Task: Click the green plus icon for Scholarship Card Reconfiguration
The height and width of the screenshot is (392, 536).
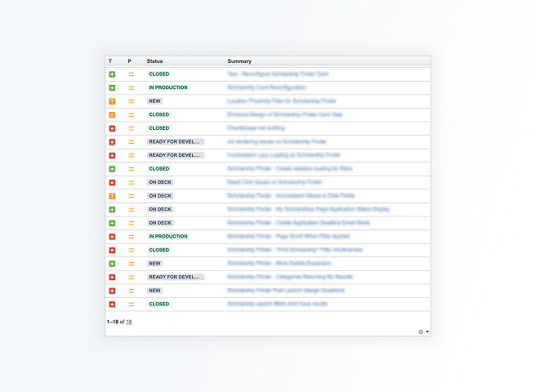Action: pos(112,87)
